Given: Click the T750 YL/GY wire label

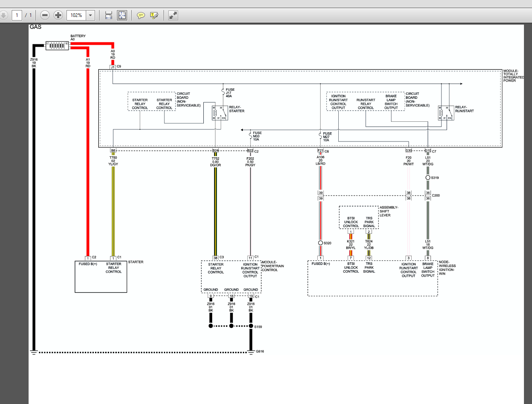Looking at the screenshot, I should [x=113, y=161].
